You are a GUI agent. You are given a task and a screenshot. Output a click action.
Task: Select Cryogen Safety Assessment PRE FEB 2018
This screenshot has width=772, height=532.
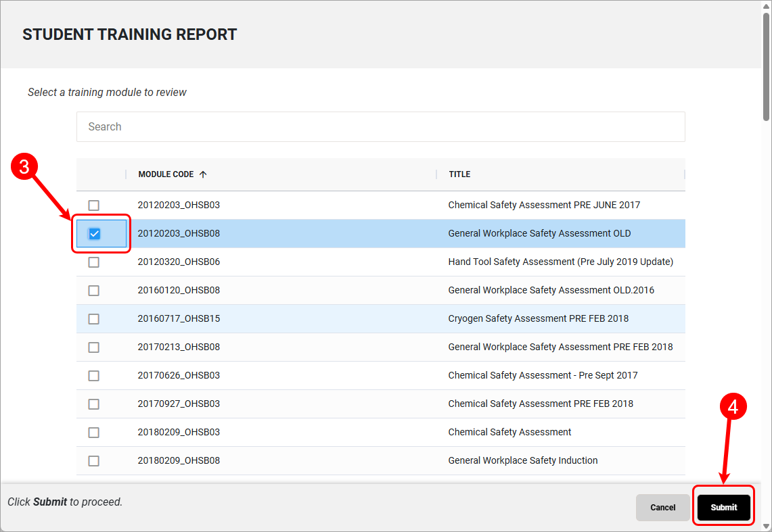click(x=538, y=318)
